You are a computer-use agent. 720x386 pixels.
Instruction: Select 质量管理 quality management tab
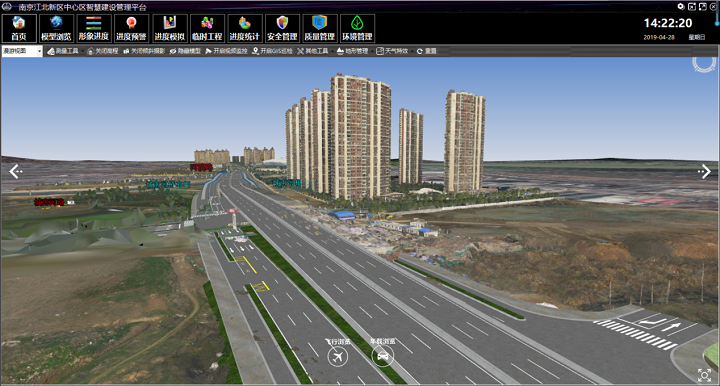(x=320, y=28)
